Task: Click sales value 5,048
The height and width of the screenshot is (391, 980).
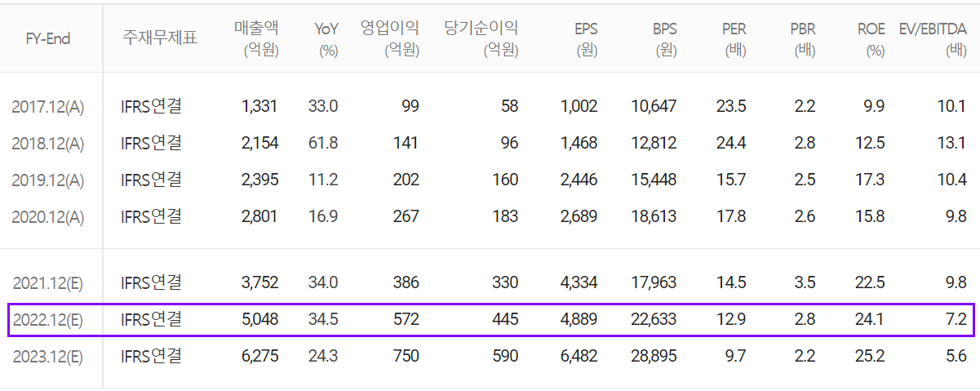Action: pyautogui.click(x=259, y=319)
